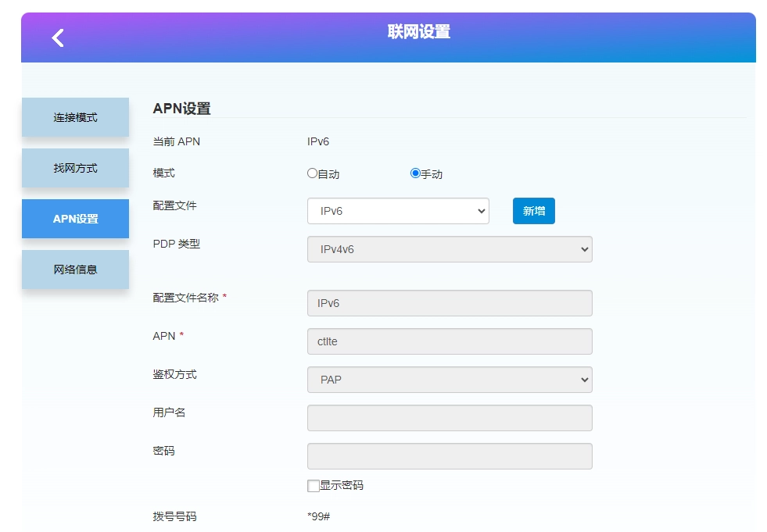Click the 密码 input field
The image size is (767, 532).
pos(450,456)
